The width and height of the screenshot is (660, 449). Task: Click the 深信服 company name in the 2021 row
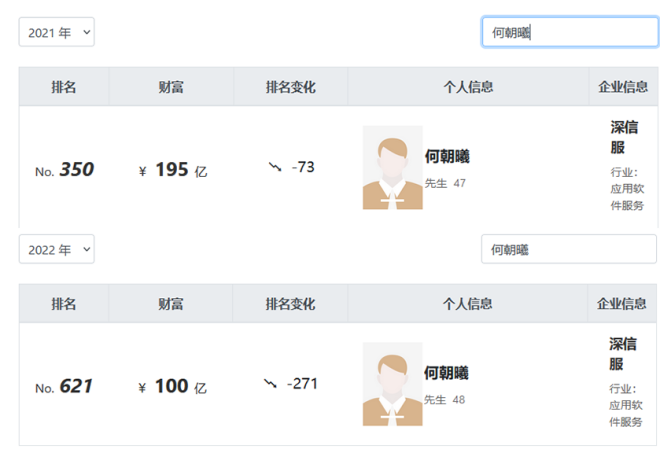(624, 138)
